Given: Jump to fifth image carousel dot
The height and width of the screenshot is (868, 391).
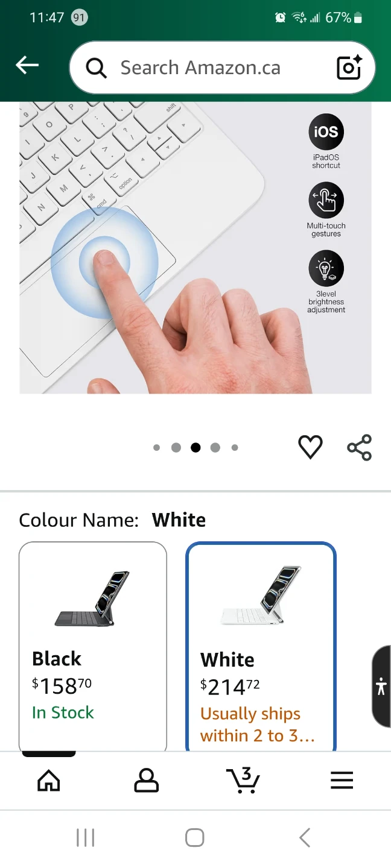Looking at the screenshot, I should 235,447.
